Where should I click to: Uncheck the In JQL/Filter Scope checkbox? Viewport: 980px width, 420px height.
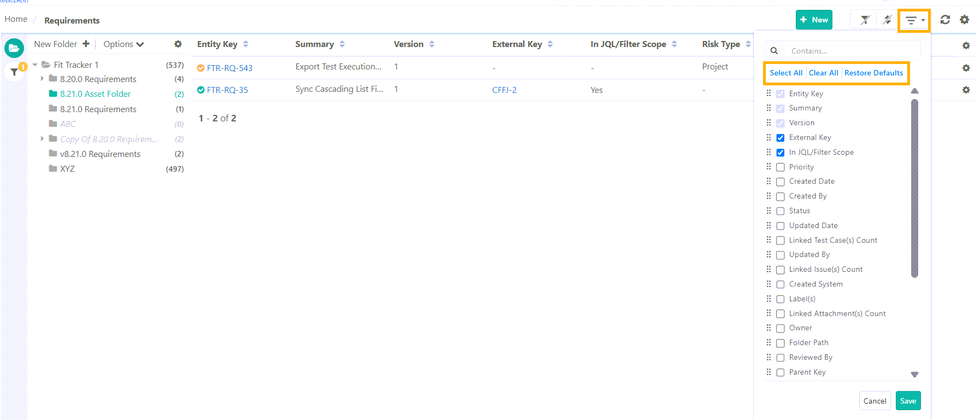pos(781,153)
